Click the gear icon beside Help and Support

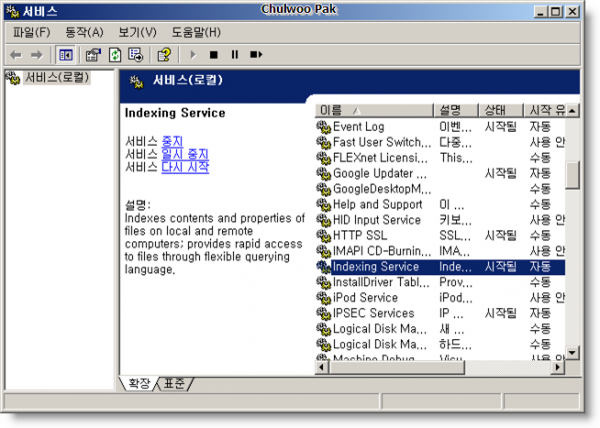pos(323,204)
